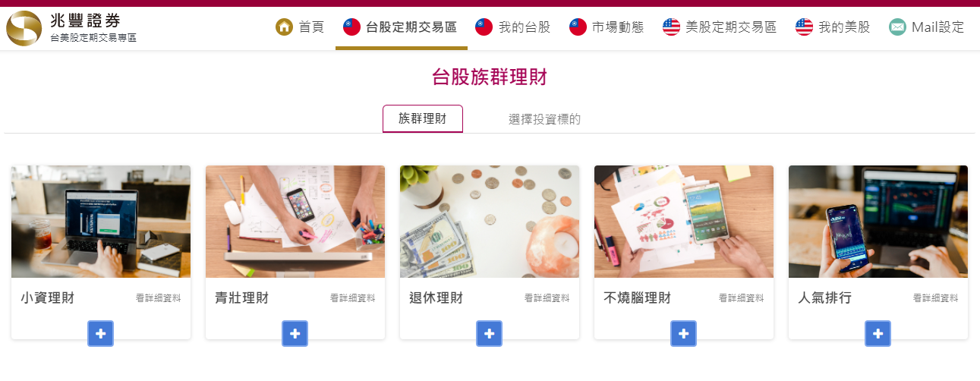Image resolution: width=980 pixels, height=381 pixels.
Task: Click the 不燒腦理財 card photo
Action: pyautogui.click(x=684, y=222)
